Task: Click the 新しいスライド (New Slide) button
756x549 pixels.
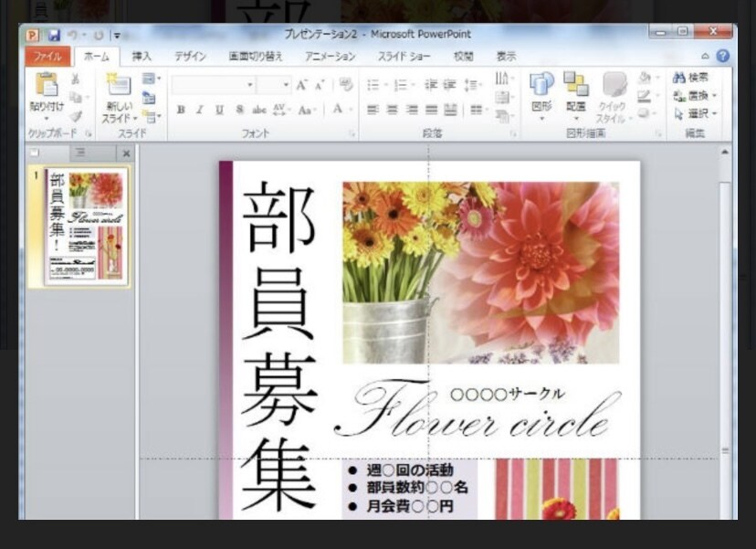Action: [119, 98]
